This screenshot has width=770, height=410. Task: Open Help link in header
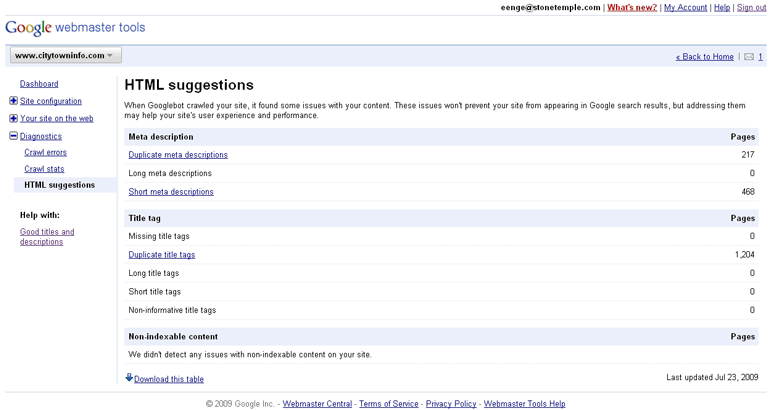(x=721, y=7)
